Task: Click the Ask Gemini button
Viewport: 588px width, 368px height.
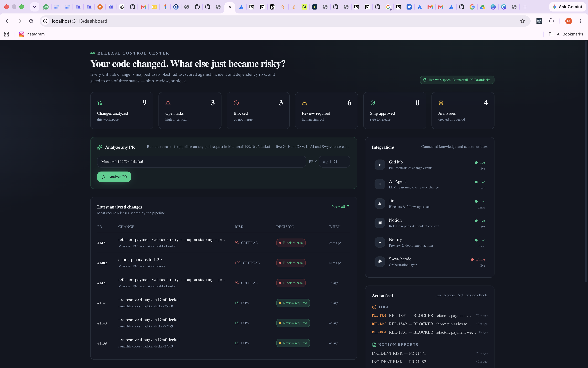Action: (x=567, y=7)
